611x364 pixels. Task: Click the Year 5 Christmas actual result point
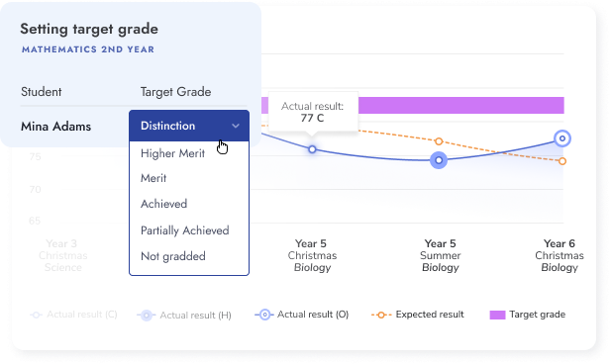pos(312,149)
